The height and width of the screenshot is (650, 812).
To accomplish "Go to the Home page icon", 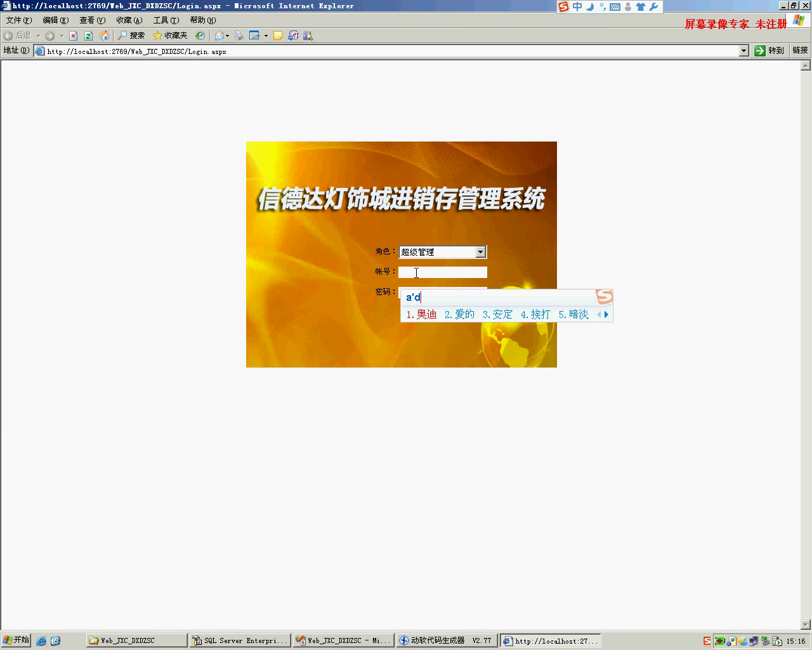I will [x=104, y=36].
